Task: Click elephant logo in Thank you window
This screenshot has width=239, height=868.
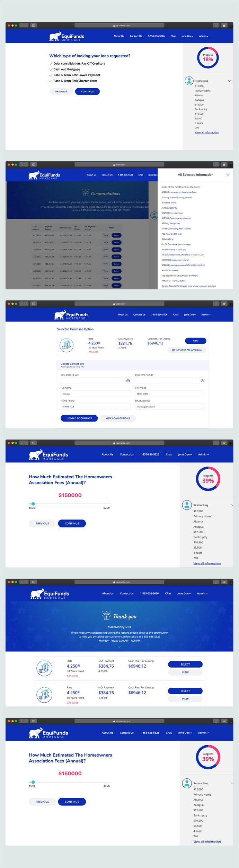Action: click(50, 594)
